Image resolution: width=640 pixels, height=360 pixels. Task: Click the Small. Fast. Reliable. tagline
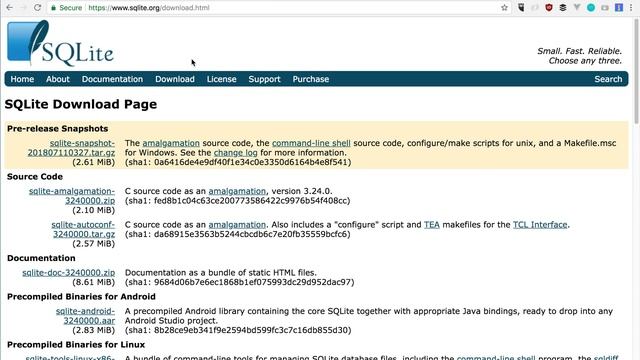click(580, 51)
